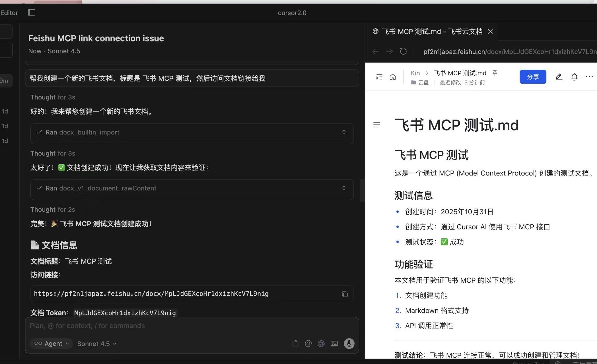
Task: Open the more options ellipsis menu
Action: pos(589,77)
